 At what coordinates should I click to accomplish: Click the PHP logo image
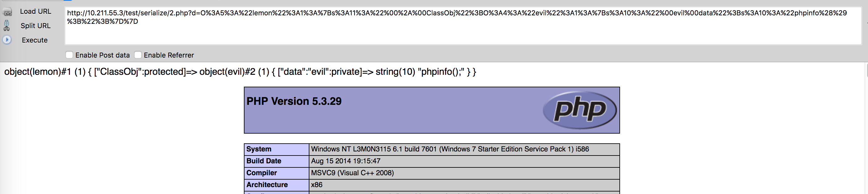[579, 110]
